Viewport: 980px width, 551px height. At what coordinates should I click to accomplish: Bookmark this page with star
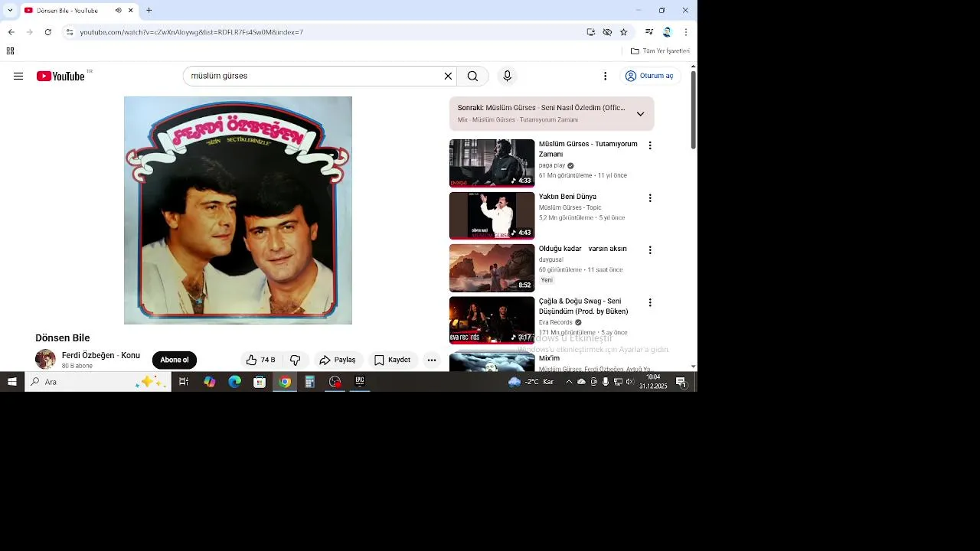coord(624,32)
